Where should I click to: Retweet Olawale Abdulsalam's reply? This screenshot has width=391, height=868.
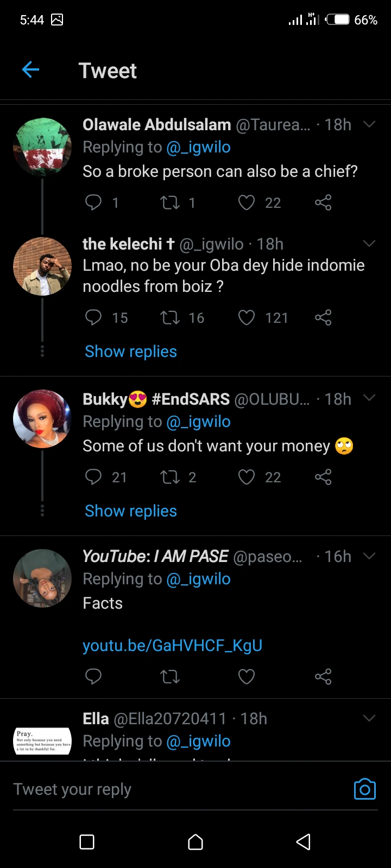click(x=170, y=203)
